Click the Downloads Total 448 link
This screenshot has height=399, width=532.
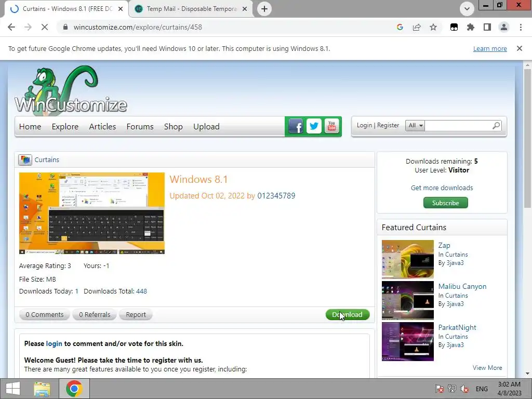click(x=141, y=291)
